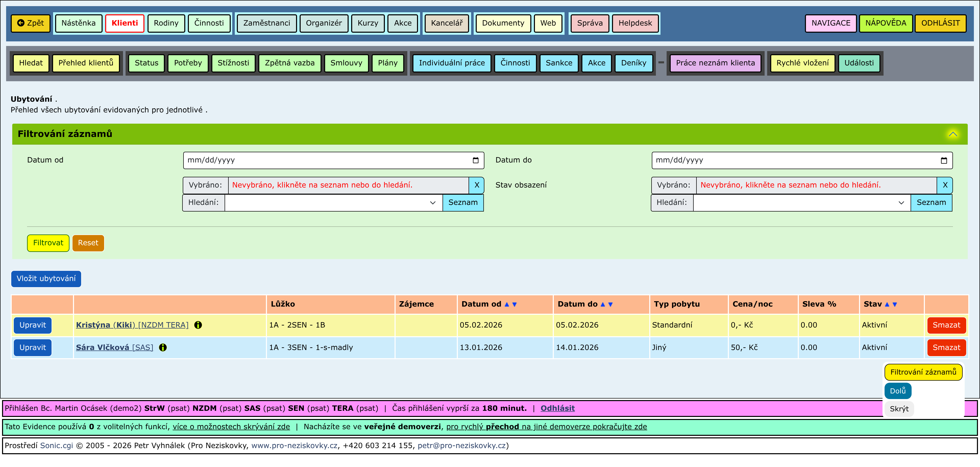This screenshot has height=467, width=980.
Task: Switch to the Potřeby tab
Action: click(188, 63)
